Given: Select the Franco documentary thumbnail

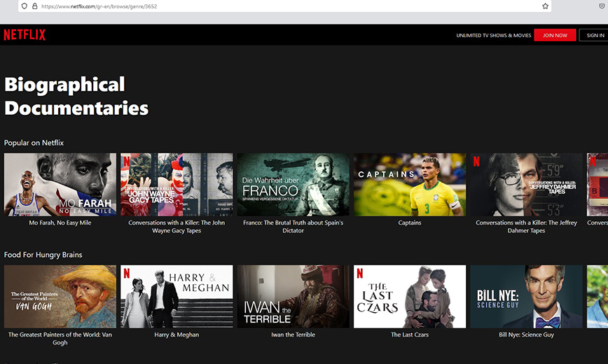Looking at the screenshot, I should [293, 185].
